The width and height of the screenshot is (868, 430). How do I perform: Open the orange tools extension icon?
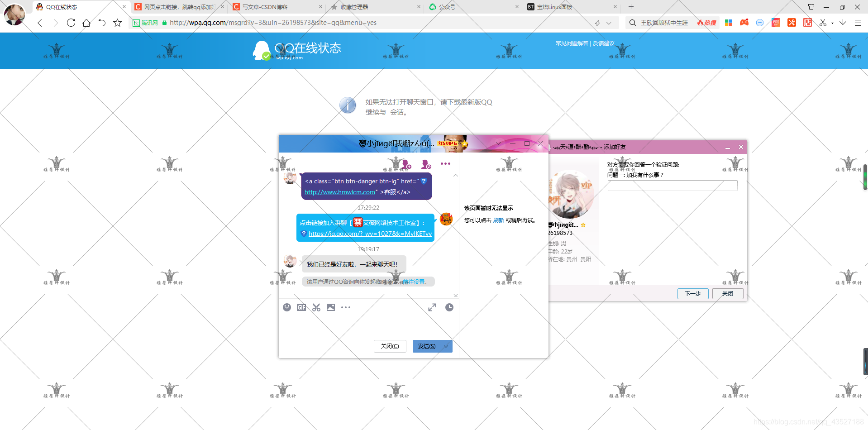pos(792,23)
